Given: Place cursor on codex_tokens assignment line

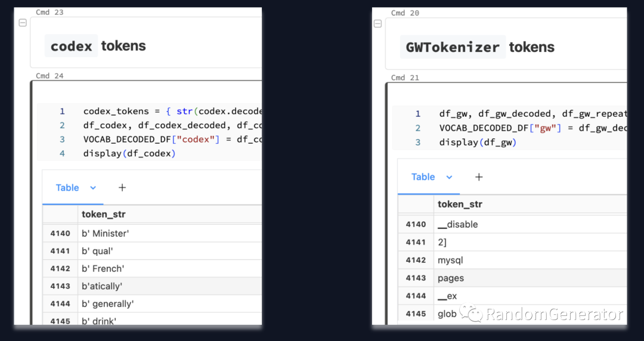Looking at the screenshot, I should [x=172, y=111].
